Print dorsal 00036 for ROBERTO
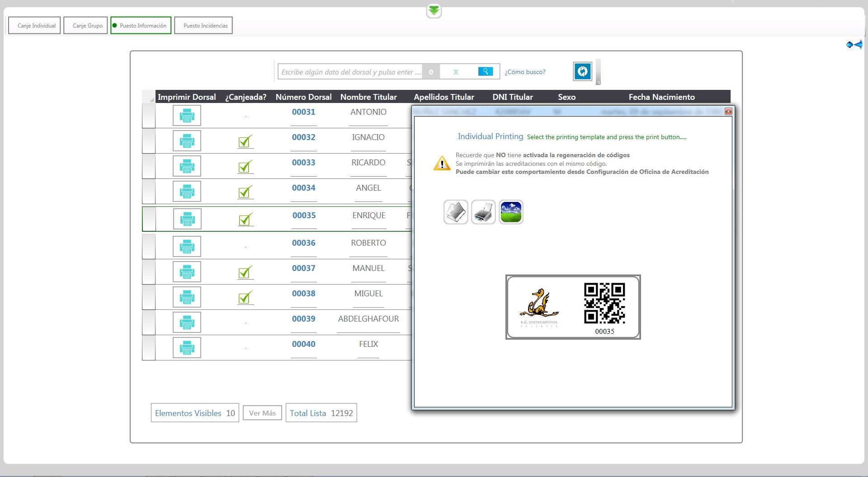The width and height of the screenshot is (868, 477). tap(187, 247)
